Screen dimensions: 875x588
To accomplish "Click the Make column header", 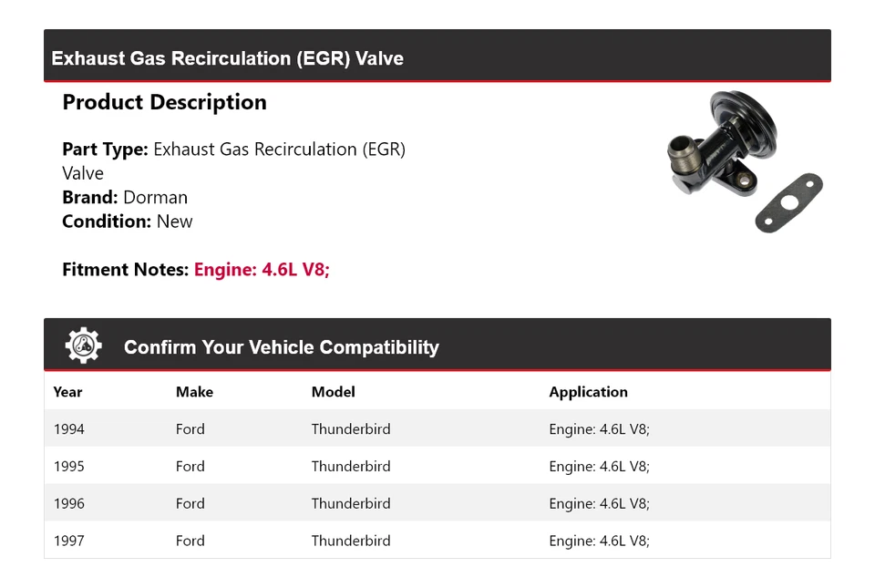I will 194,392.
